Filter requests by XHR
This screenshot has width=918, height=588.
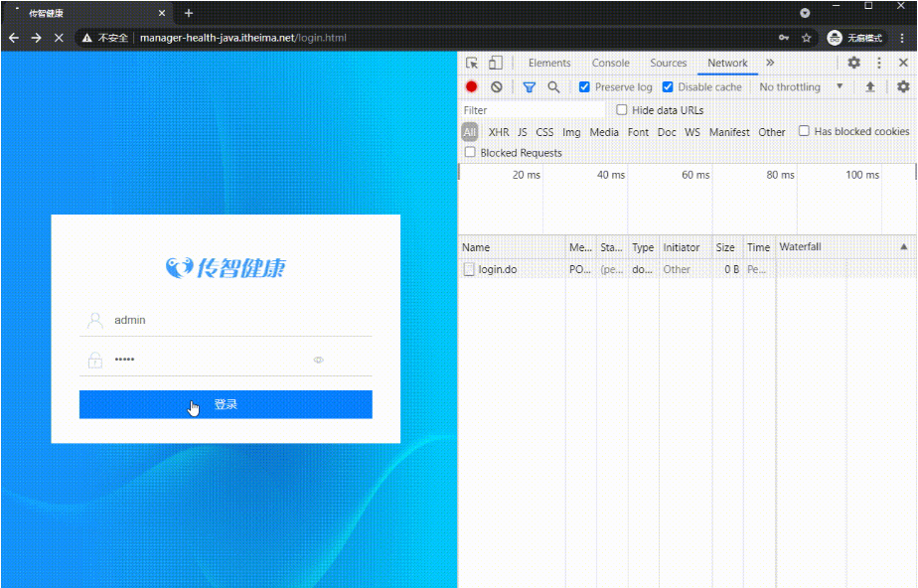[x=499, y=132]
